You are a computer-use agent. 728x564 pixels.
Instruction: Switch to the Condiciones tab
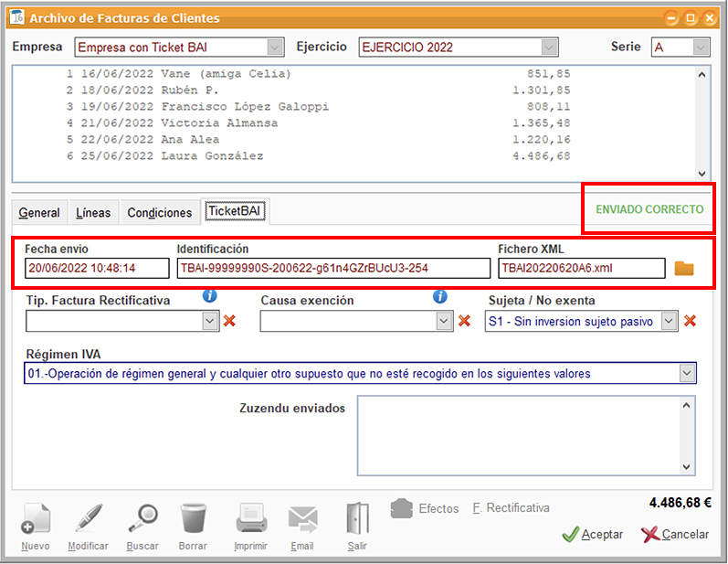(x=160, y=213)
